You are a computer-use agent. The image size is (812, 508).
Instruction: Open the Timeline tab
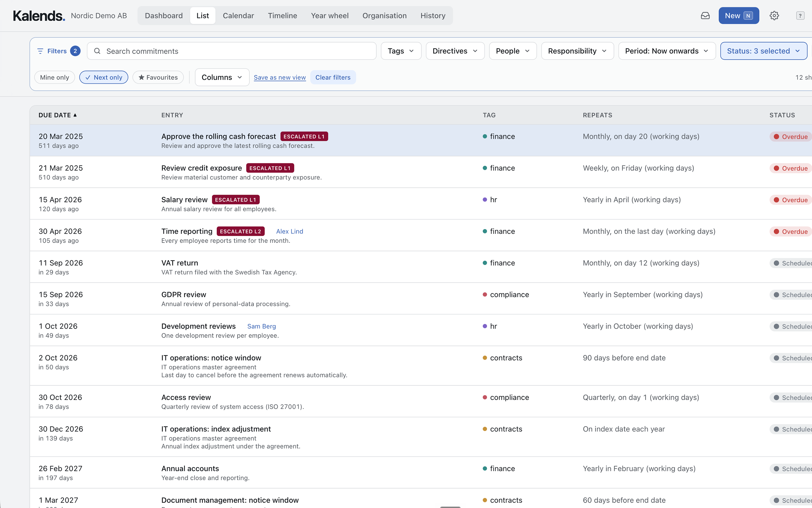[282, 15]
